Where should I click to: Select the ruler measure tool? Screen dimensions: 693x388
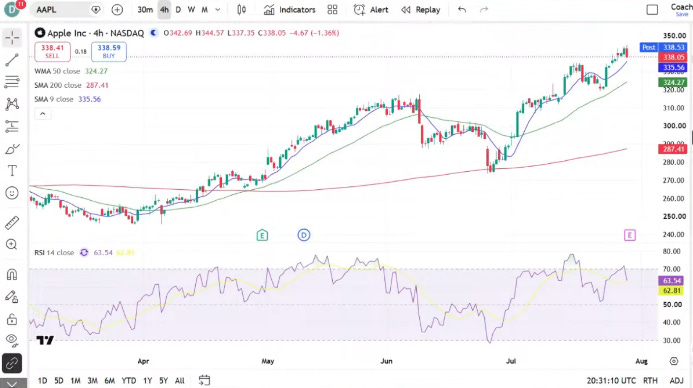(x=12, y=223)
